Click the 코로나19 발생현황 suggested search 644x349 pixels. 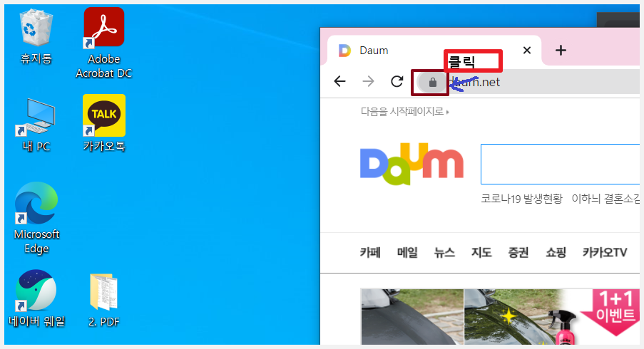tap(521, 199)
